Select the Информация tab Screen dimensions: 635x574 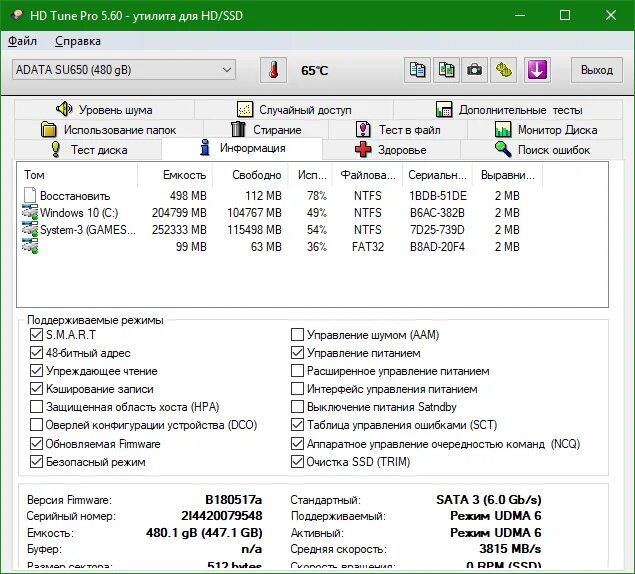(242, 148)
